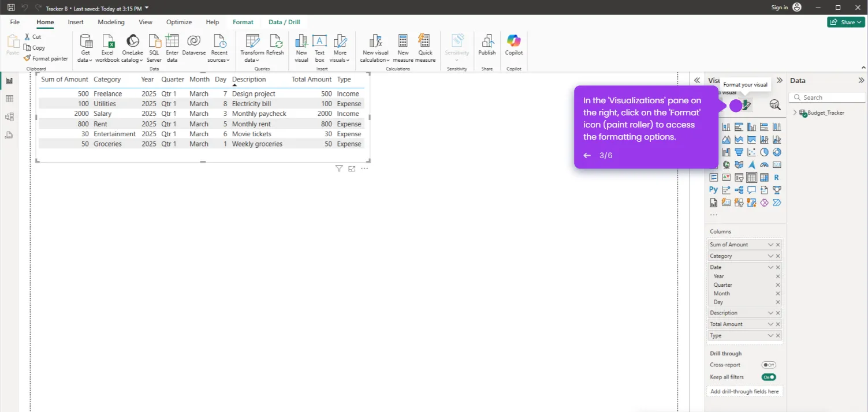Collapse the Data pane with its chevrons

point(861,81)
